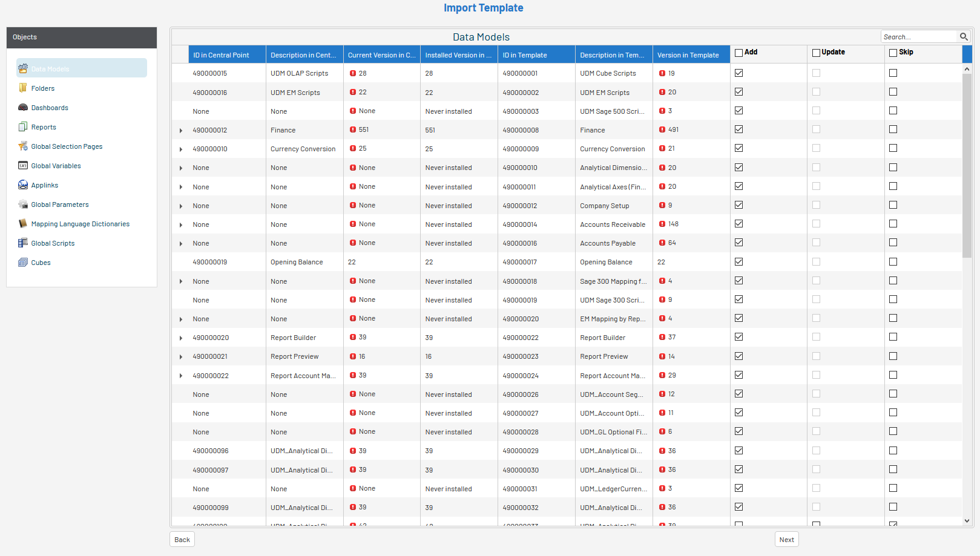Click the search magnifier icon
This screenshot has height=556, width=980.
click(x=964, y=37)
